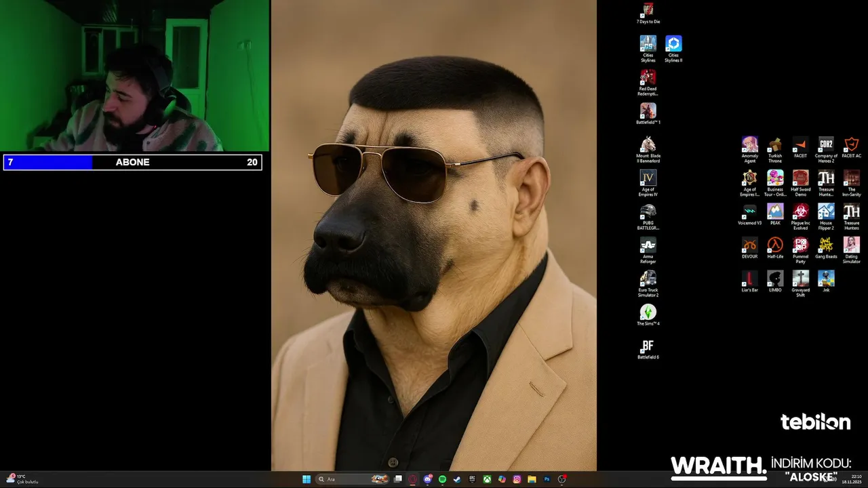Open Instagram from the taskbar

coord(517,479)
